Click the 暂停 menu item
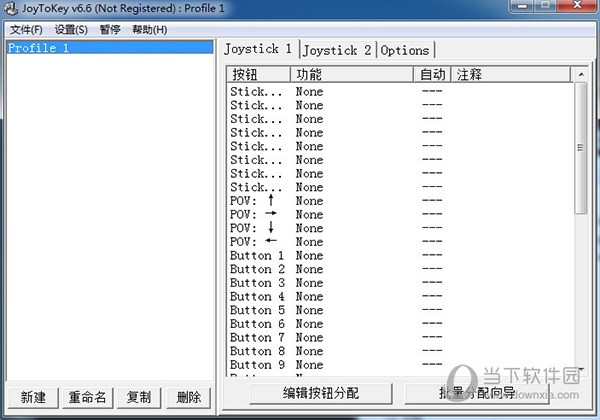This screenshot has width=600, height=420. 110,29
